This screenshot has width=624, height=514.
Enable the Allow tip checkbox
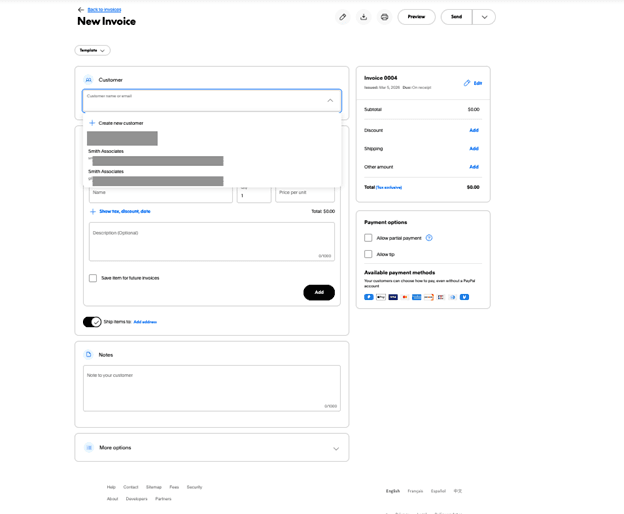point(368,254)
